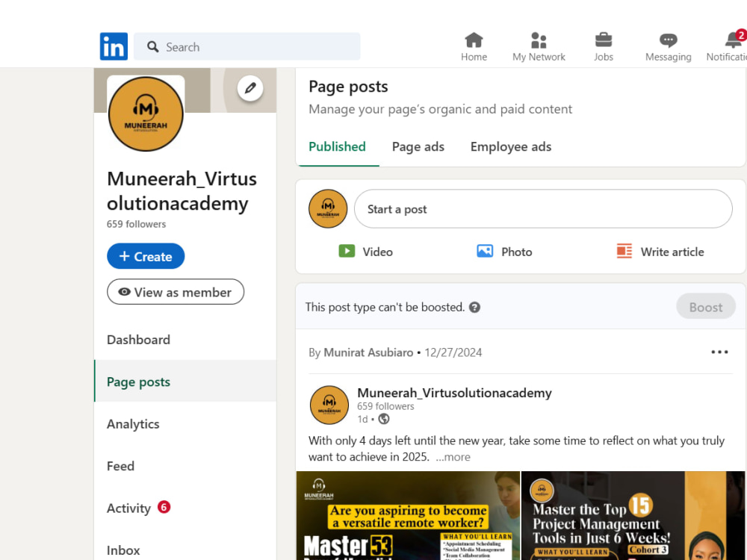Switch to the Page ads tab
The image size is (747, 560).
(418, 146)
